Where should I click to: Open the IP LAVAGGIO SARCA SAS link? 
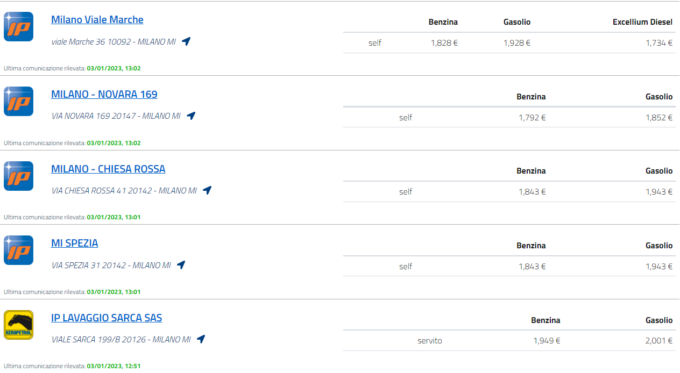pos(106,318)
